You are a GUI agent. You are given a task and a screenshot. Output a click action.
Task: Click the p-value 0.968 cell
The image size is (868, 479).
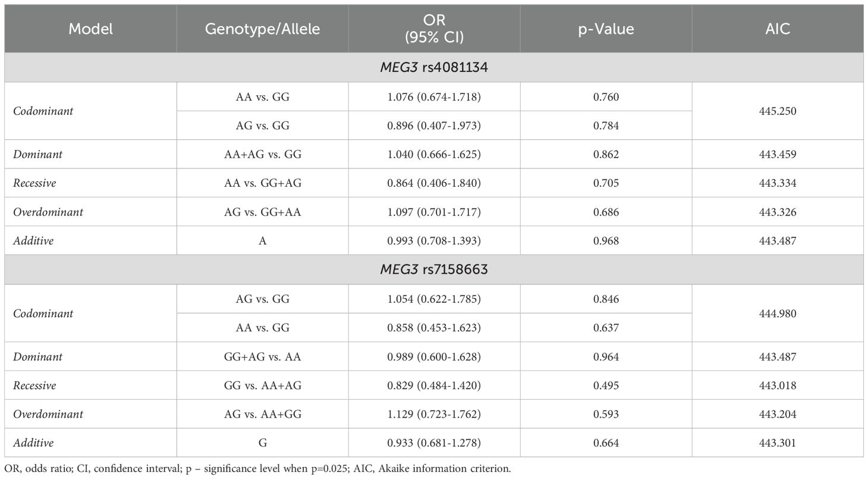pyautogui.click(x=606, y=240)
